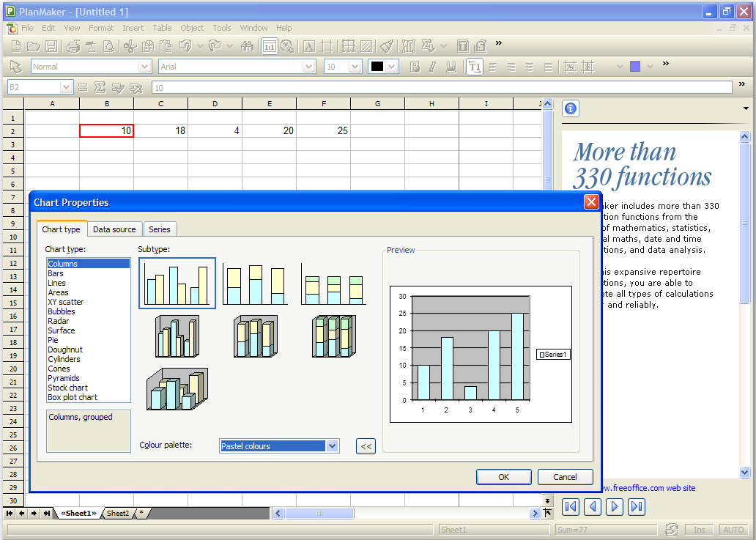The image size is (756, 540).
Task: Click the Paste clipboard icon
Action: coord(166,46)
